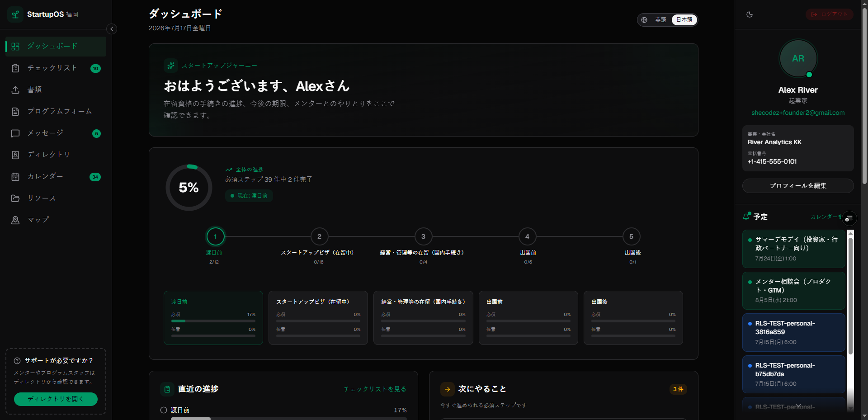The width and height of the screenshot is (868, 420).
Task: Click the 出国前 stage card
Action: click(528, 318)
